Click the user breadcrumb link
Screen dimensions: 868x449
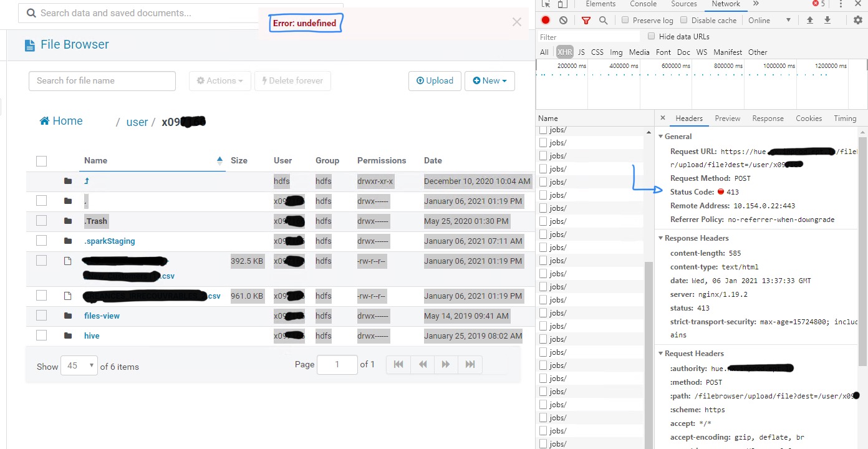pos(137,122)
